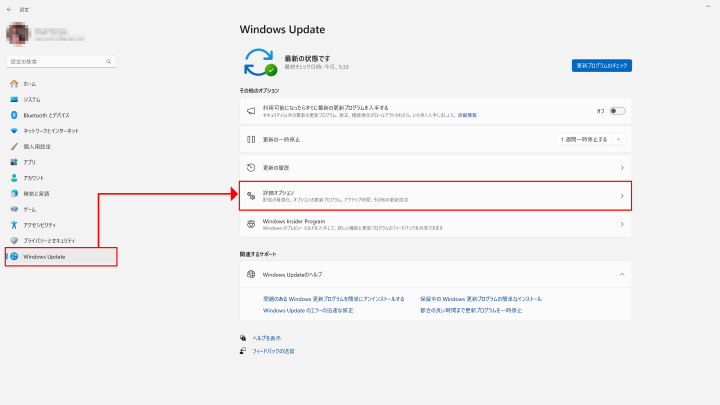This screenshot has height=405, width=720.
Task: Click the personalization brush icon in the sidebar
Action: (14, 146)
